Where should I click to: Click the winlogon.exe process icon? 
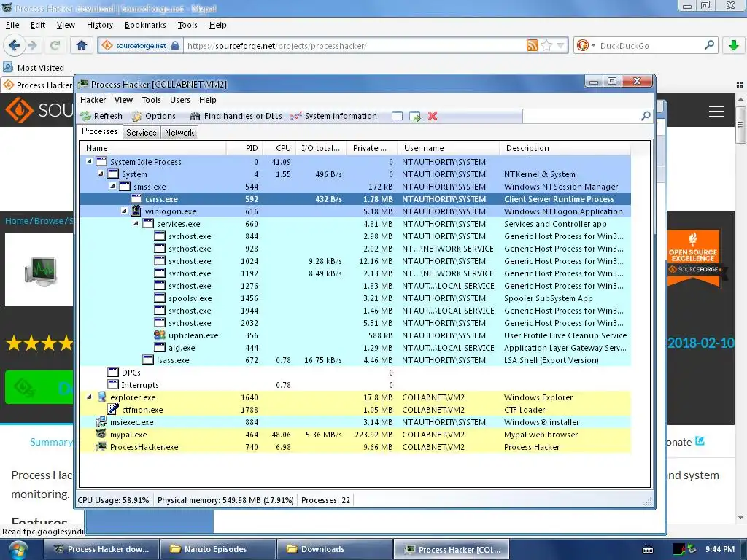click(136, 211)
